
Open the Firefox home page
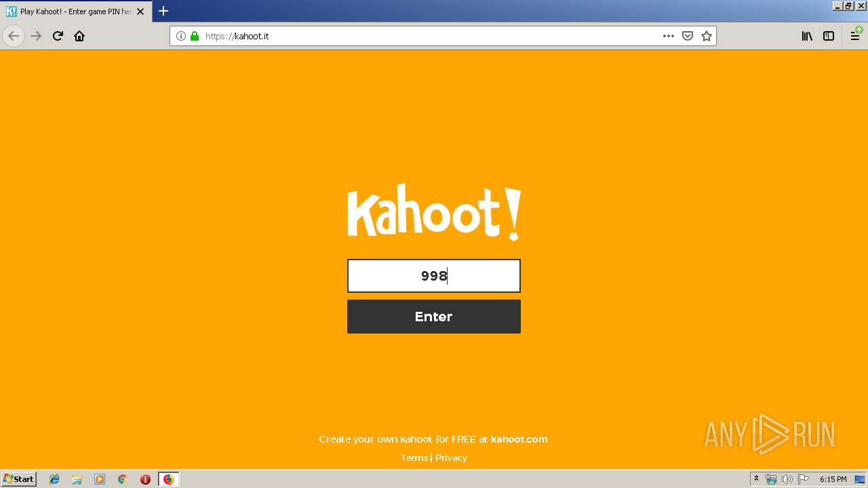[x=79, y=36]
